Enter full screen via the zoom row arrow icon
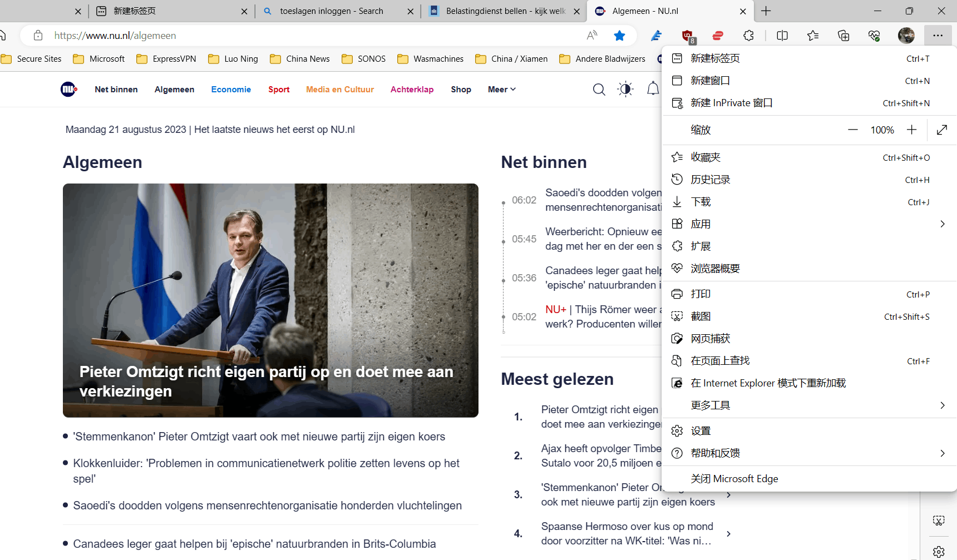The width and height of the screenshot is (957, 560). point(942,130)
